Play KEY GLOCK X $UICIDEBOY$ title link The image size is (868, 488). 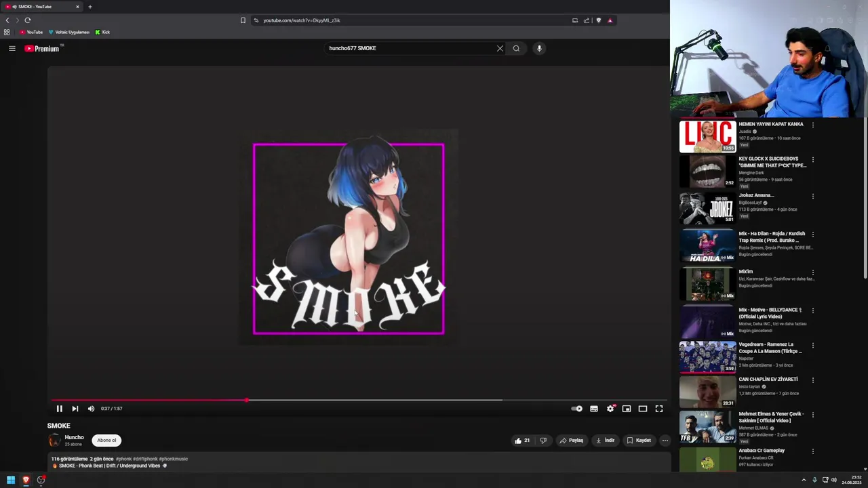pyautogui.click(x=772, y=162)
